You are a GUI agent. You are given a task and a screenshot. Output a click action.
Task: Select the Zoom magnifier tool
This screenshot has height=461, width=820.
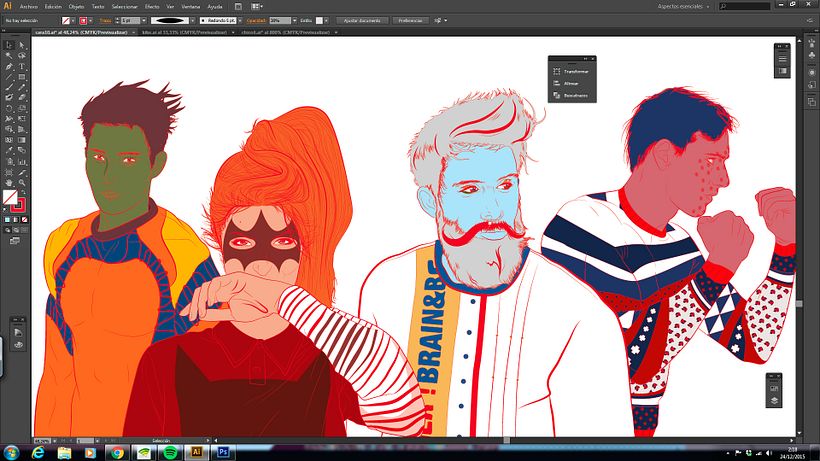pyautogui.click(x=21, y=182)
